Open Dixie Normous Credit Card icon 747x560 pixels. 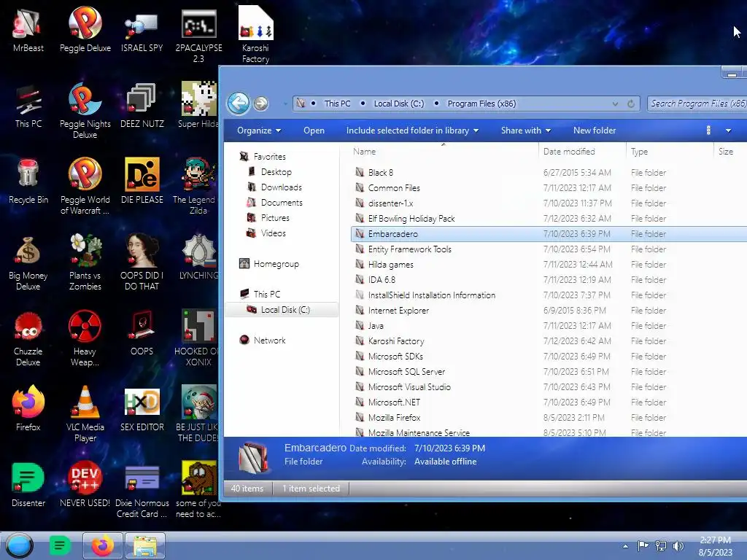pos(142,491)
